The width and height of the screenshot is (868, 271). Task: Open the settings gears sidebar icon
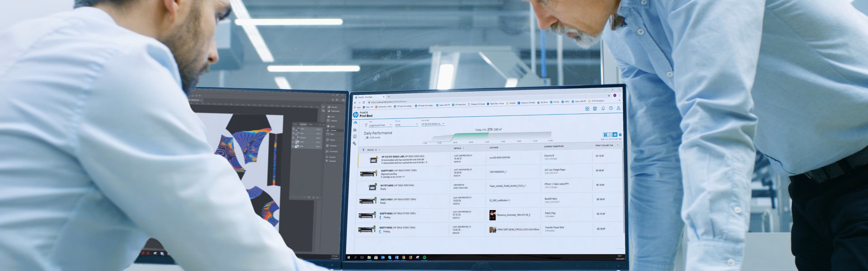tap(354, 143)
